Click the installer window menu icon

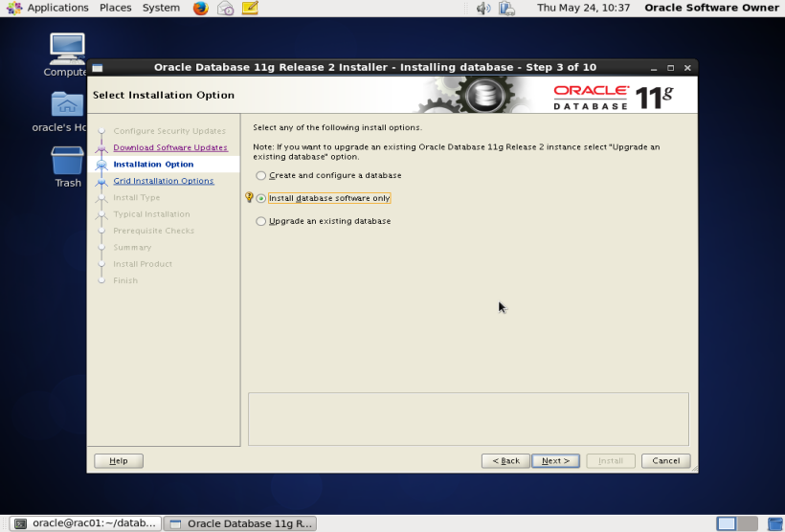98,68
